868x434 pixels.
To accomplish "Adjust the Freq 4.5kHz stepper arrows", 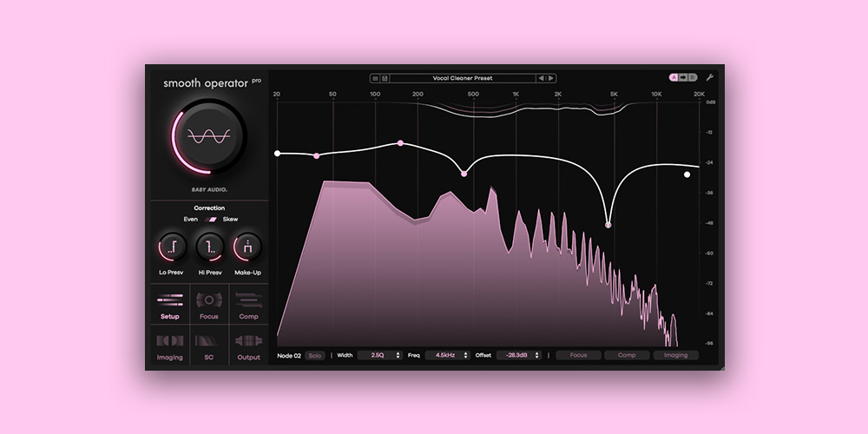I will (465, 355).
